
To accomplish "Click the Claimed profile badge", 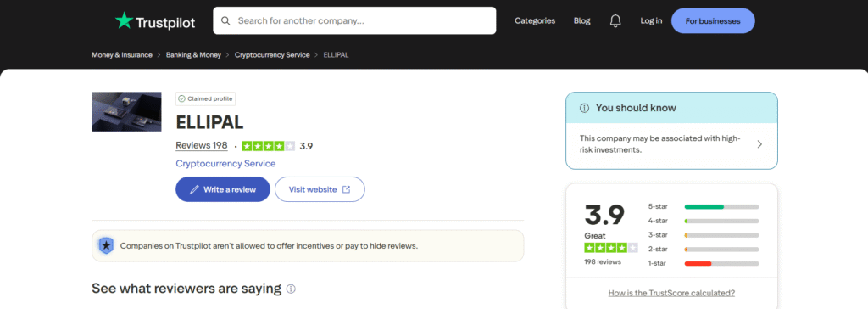I will pos(205,98).
